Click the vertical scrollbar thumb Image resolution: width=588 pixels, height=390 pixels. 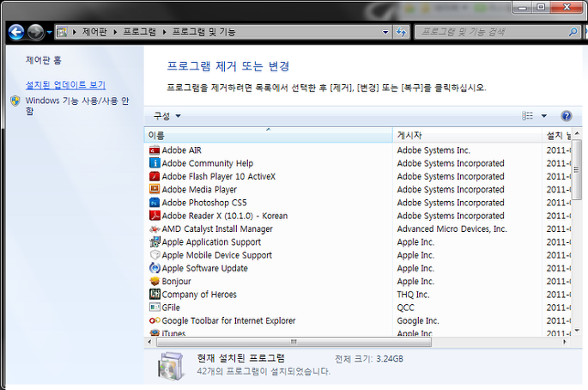pyautogui.click(x=577, y=170)
